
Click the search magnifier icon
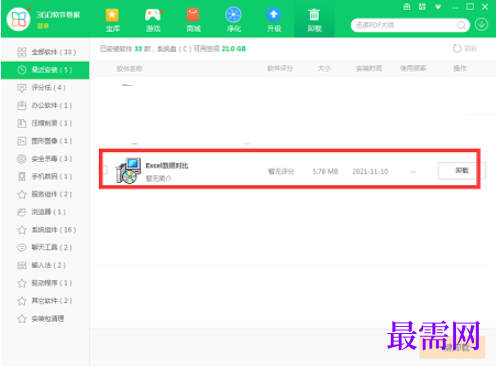click(461, 25)
